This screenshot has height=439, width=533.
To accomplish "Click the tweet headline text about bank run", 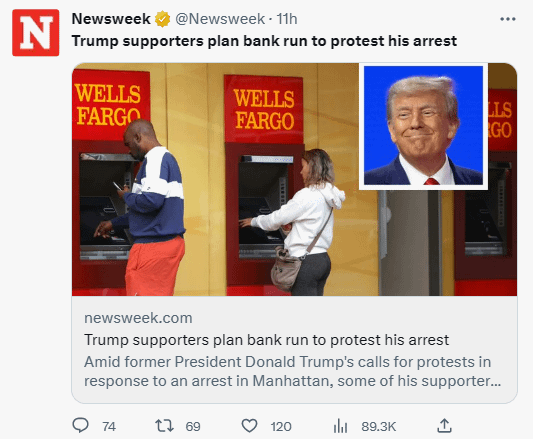I will (x=264, y=41).
